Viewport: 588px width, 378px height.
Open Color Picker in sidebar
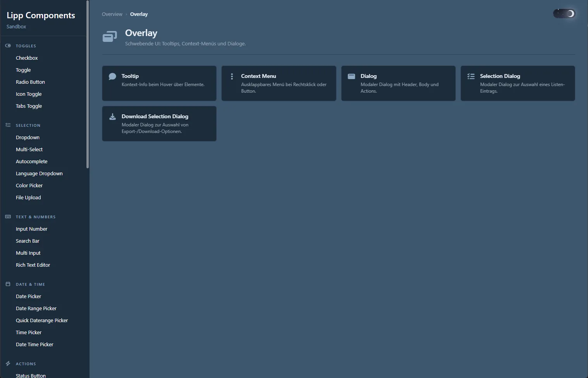[x=29, y=185]
